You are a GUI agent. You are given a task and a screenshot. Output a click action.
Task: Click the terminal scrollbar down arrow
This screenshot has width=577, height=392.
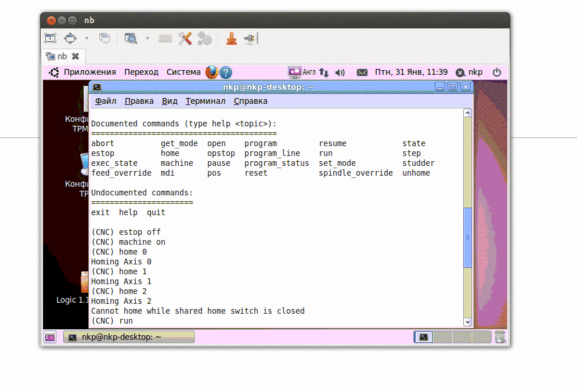[467, 322]
